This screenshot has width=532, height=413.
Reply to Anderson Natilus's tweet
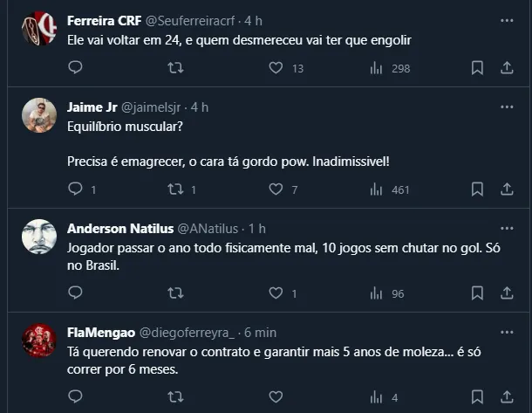coord(75,293)
